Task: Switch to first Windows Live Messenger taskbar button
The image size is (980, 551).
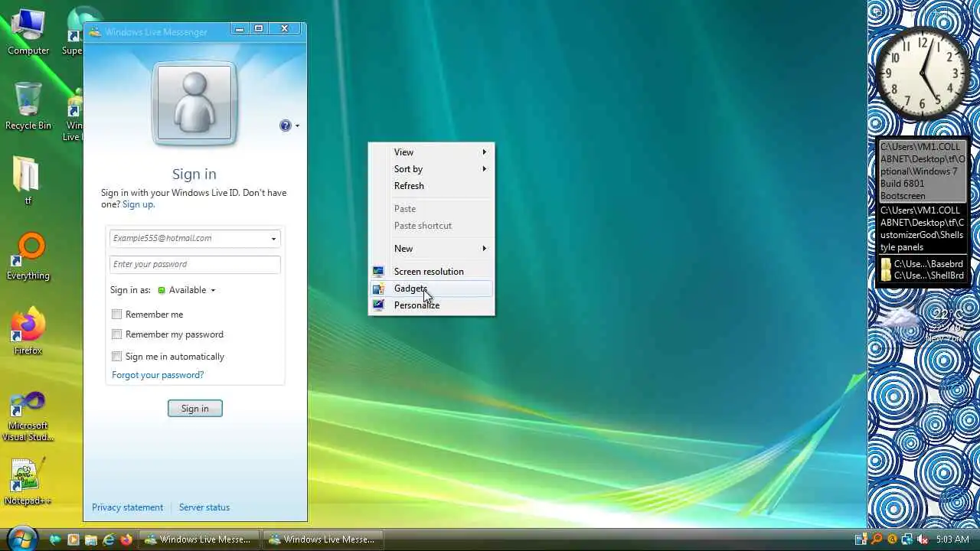Action: (199, 540)
